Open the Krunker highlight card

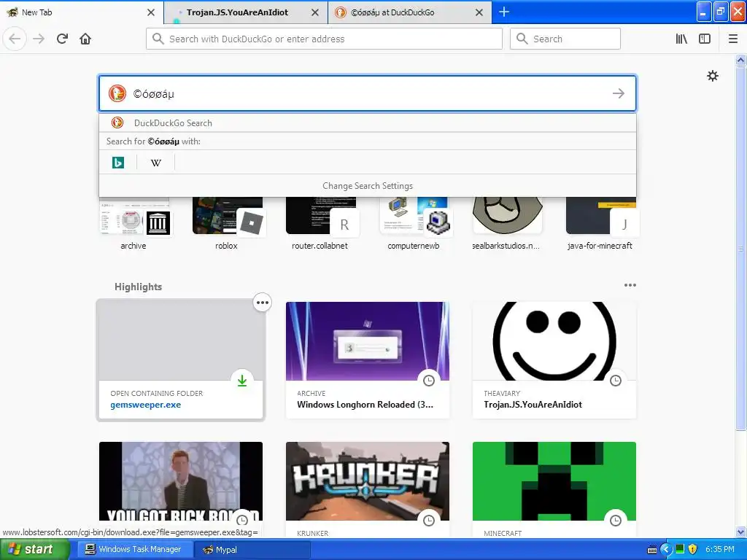click(x=368, y=489)
